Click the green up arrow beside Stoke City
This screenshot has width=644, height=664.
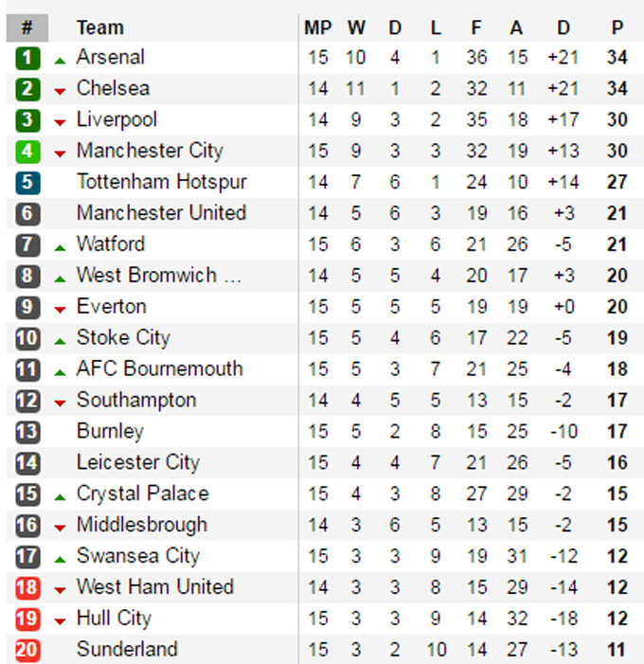click(60, 341)
